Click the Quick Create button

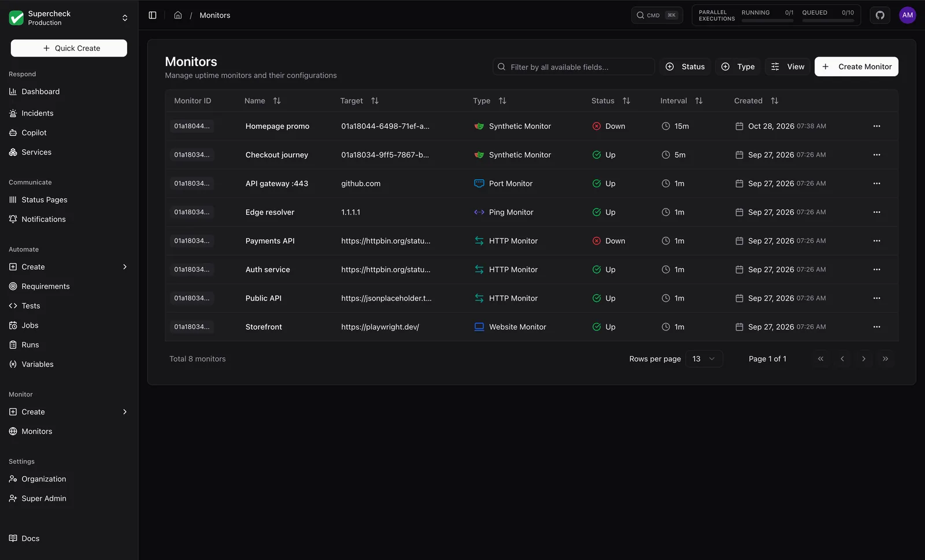69,48
